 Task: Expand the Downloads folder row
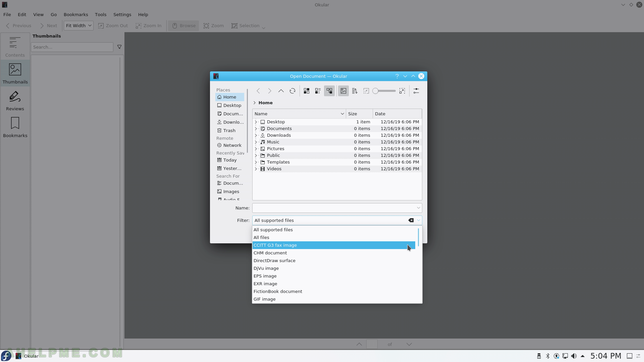coord(256,135)
